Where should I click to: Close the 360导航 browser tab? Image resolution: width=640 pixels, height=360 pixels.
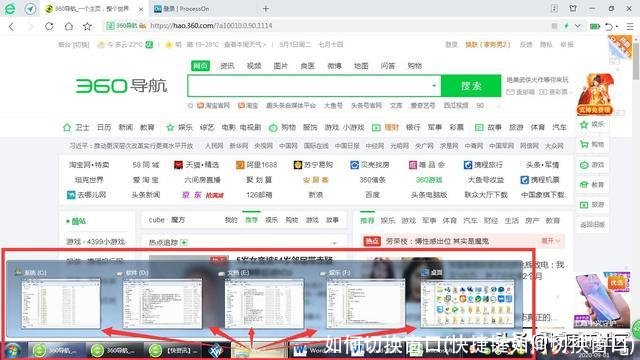(141, 9)
